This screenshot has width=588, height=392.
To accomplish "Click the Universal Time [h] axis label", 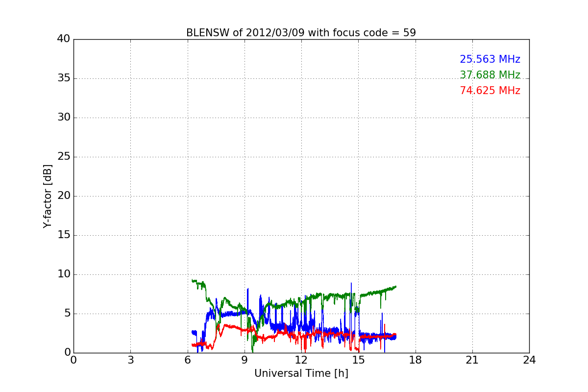I will coord(301,373).
